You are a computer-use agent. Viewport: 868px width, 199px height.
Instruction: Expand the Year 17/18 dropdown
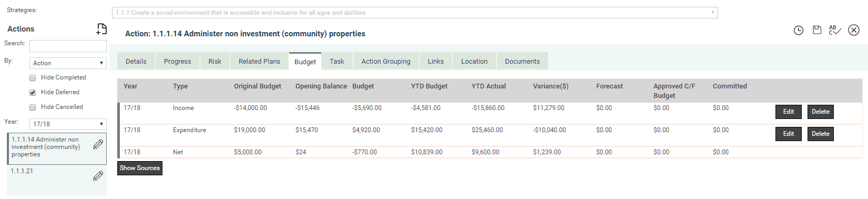(x=68, y=124)
